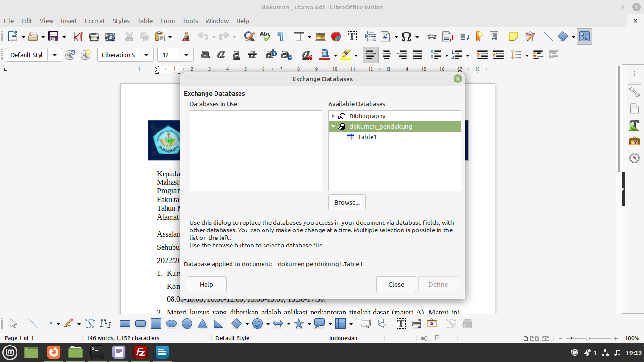Image resolution: width=644 pixels, height=362 pixels.
Task: Select Table1 in Available Databases
Action: click(x=367, y=137)
